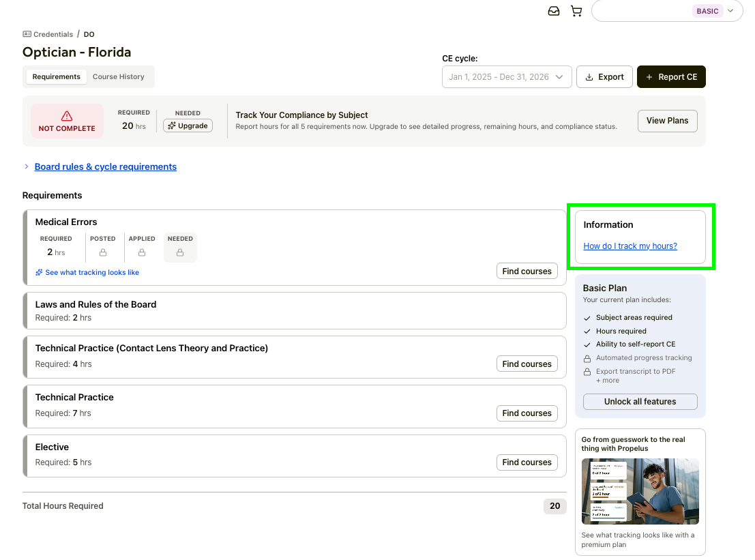Viewport: 755px width, 560px height.
Task: Click the lock icon under POSTED
Action: tap(103, 252)
